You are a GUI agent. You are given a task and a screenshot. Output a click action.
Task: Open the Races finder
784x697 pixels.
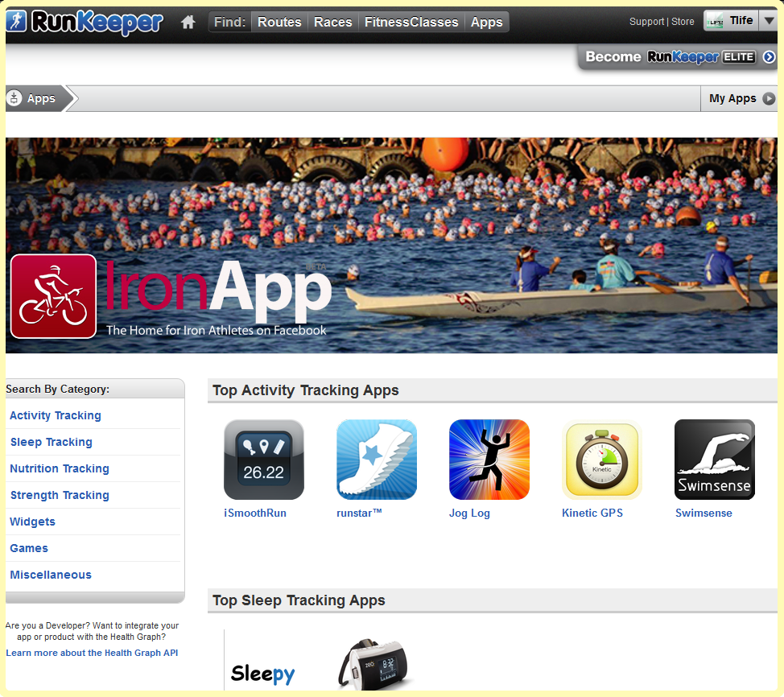pos(333,22)
